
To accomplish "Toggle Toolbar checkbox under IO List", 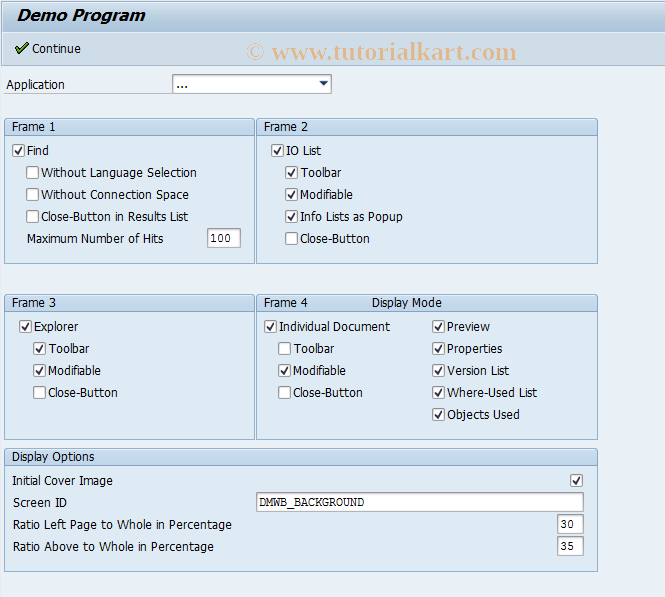I will 291,173.
